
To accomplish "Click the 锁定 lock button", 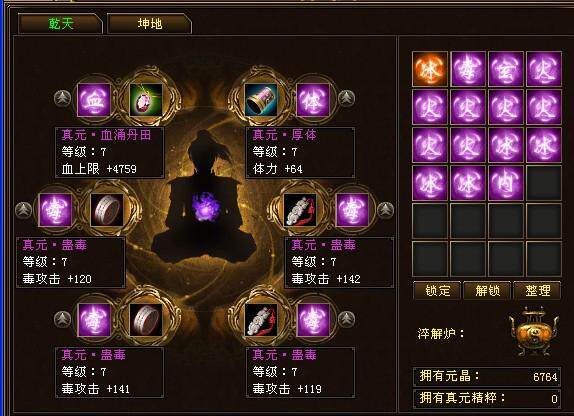I will [x=437, y=291].
